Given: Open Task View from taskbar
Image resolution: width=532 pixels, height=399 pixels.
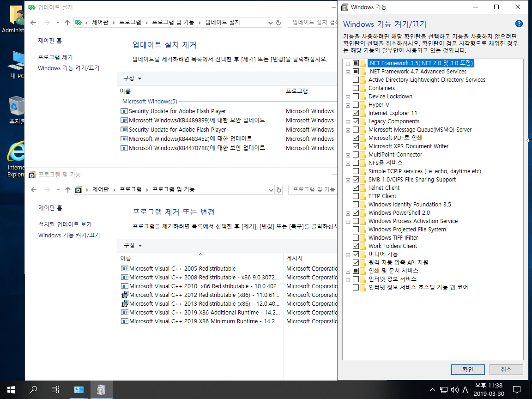Looking at the screenshot, I should click(55, 389).
